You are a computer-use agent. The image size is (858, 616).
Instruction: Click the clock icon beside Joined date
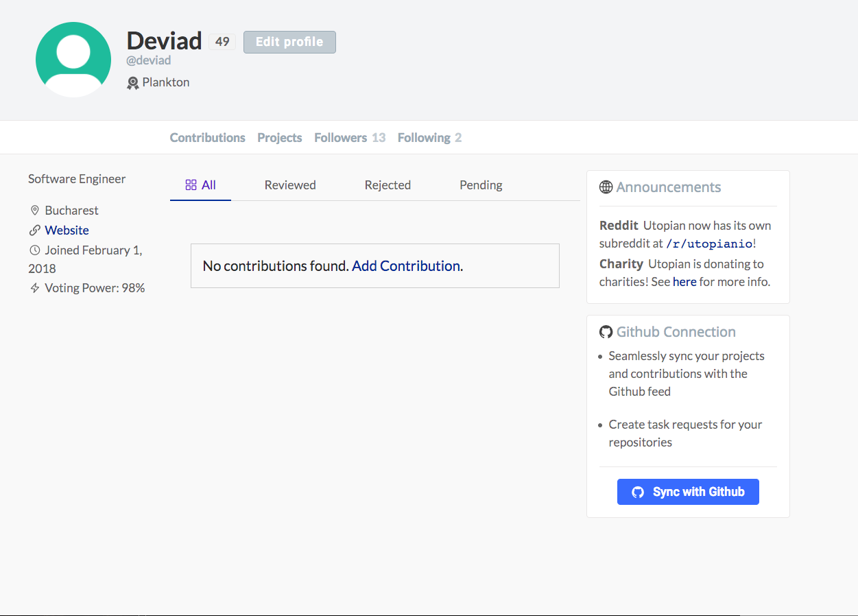[35, 250]
